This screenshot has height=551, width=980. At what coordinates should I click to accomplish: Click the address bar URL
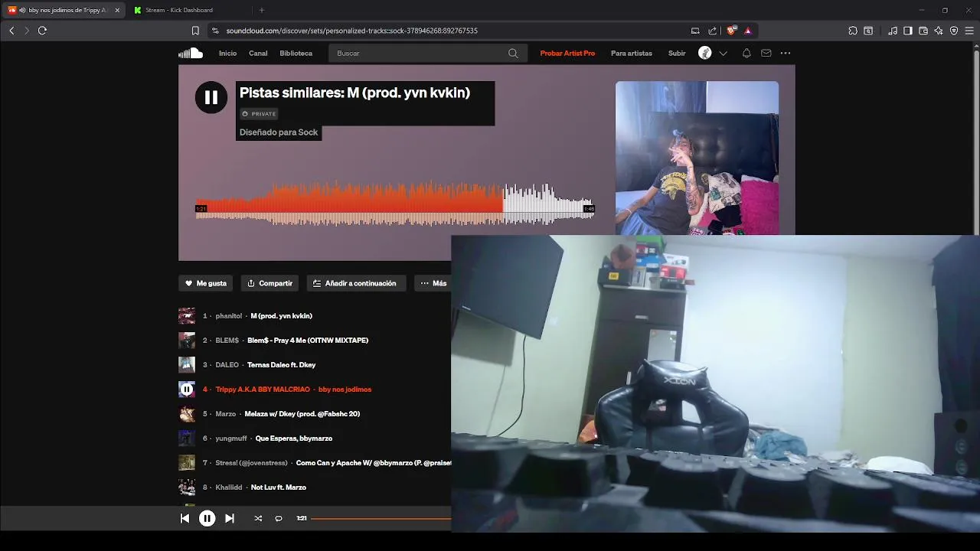point(351,31)
